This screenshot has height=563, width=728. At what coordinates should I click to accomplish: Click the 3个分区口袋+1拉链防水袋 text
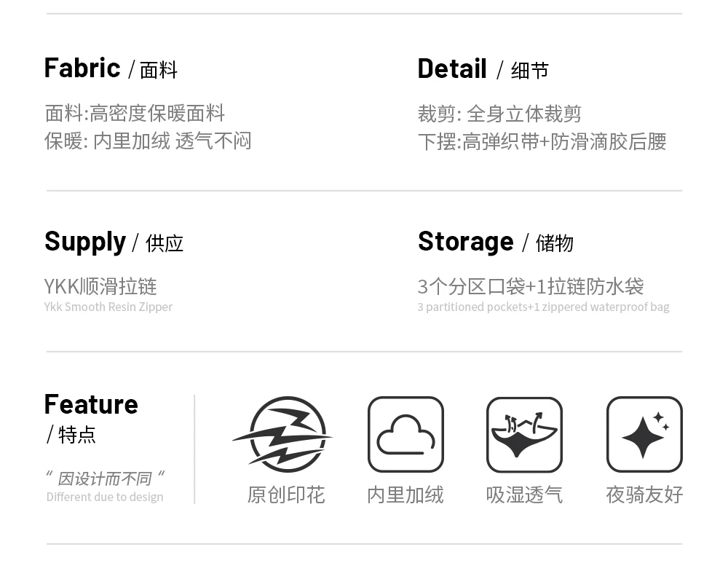point(531,286)
